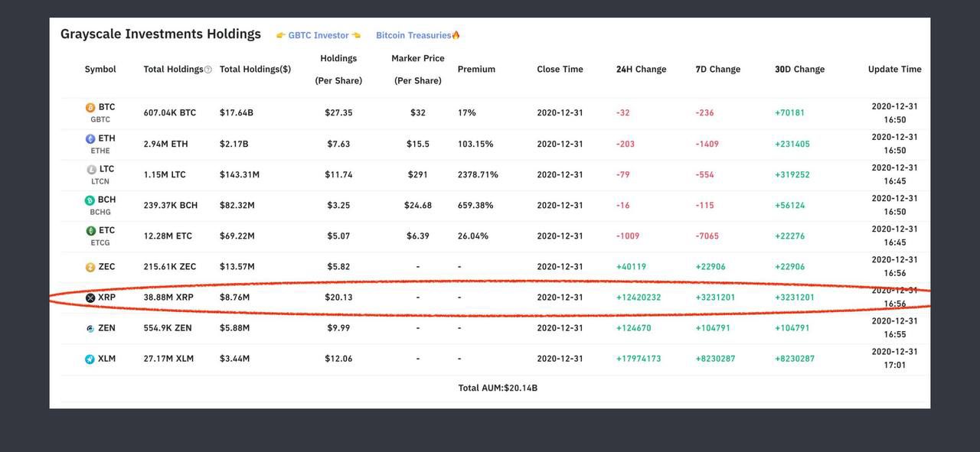Click the 27.17M XLM holdings cell
This screenshot has width=980, height=452.
pos(168,358)
